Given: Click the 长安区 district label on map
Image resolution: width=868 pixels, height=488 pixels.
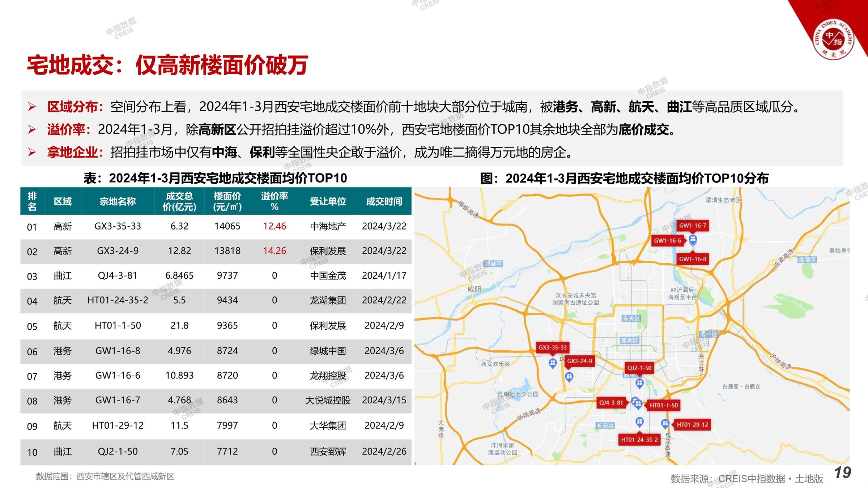Looking at the screenshot, I should (605, 425).
